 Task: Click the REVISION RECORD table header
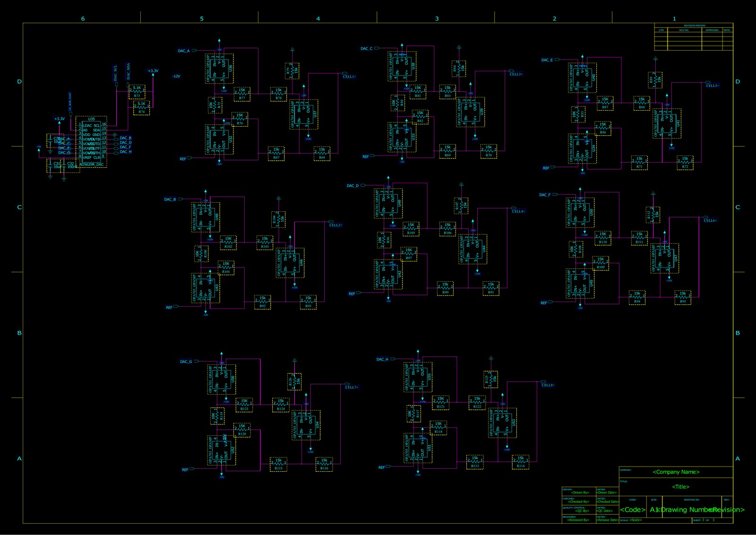click(695, 26)
